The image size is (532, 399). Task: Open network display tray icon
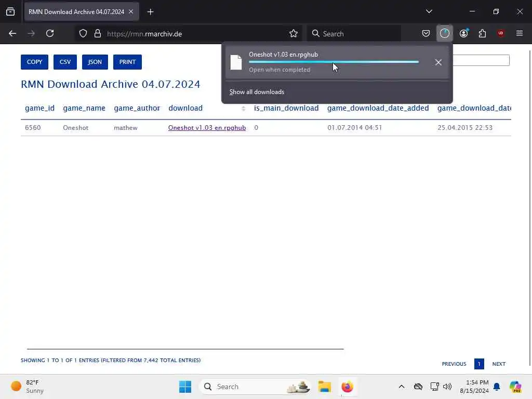coord(434,387)
